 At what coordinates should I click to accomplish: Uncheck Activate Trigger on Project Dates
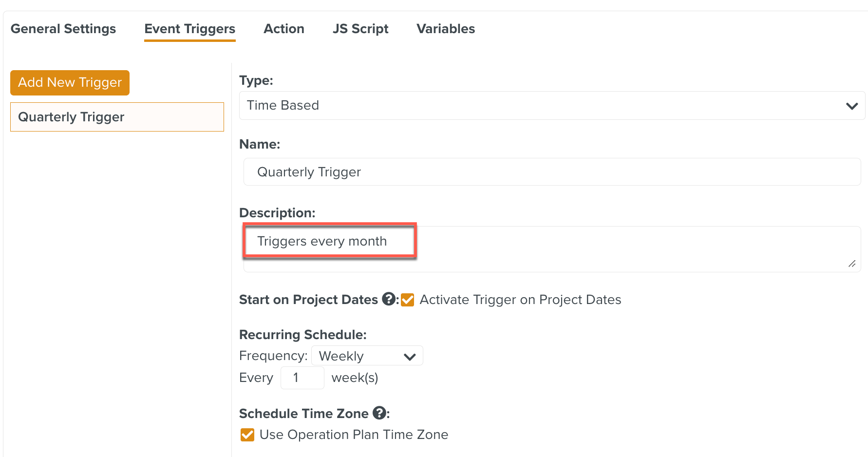[407, 300]
